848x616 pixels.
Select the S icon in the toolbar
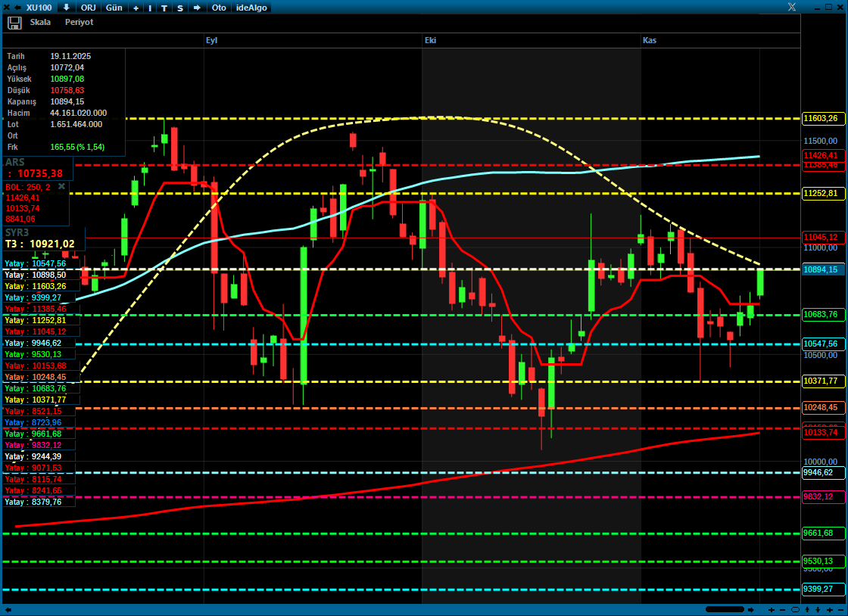tap(179, 8)
